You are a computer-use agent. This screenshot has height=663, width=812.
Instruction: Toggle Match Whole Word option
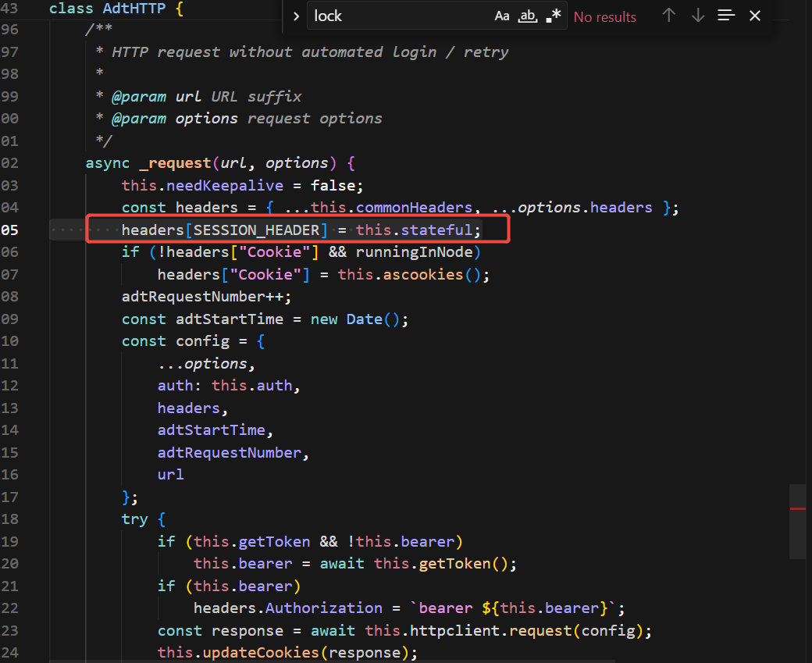pos(528,16)
